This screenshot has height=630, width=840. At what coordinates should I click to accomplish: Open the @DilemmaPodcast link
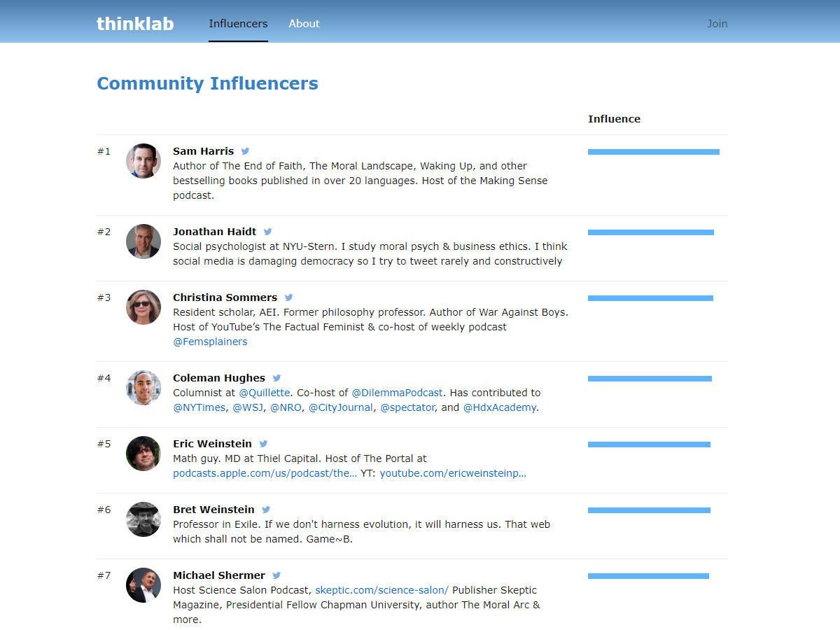398,393
